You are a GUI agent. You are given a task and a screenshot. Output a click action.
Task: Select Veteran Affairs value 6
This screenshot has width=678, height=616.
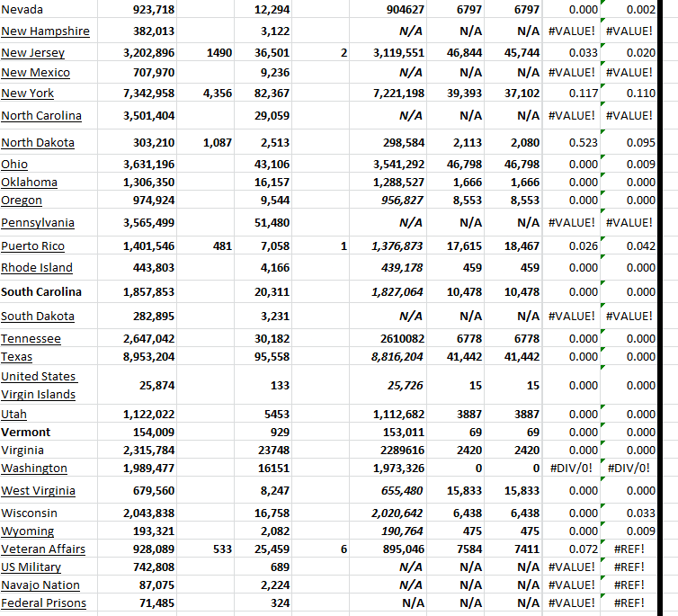(x=320, y=549)
